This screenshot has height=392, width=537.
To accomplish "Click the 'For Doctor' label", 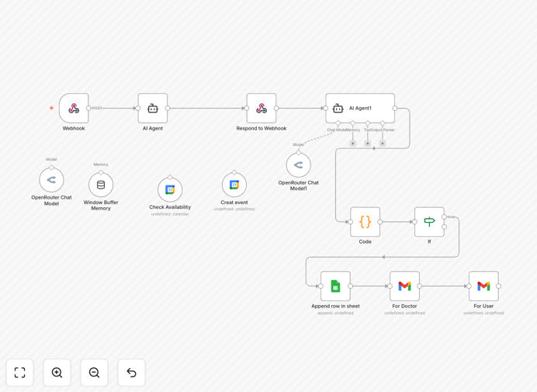I will coord(404,306).
